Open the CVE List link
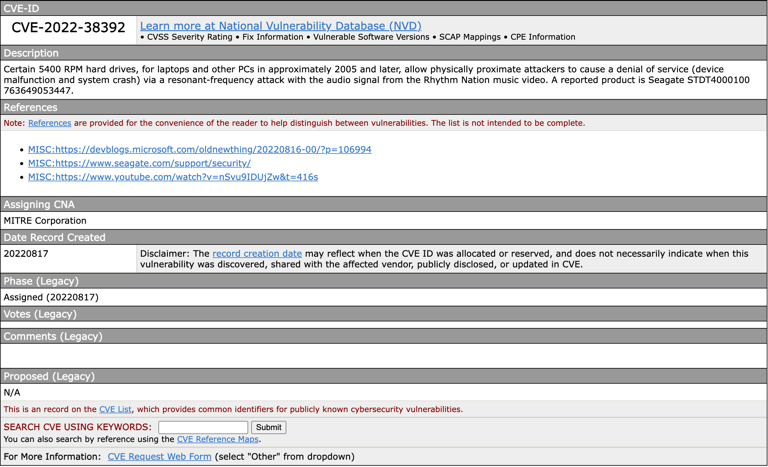This screenshot has height=467, width=768. (115, 409)
